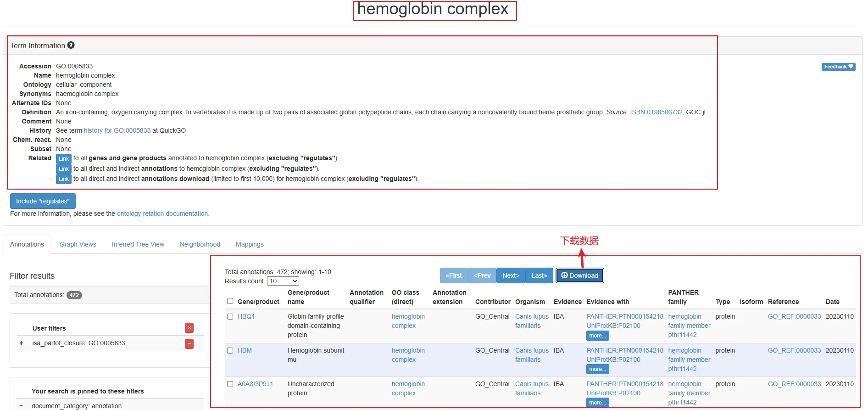Screen dimensions: 868x410
Task: Toggle the select-all checkbox in table header
Action: click(x=230, y=301)
